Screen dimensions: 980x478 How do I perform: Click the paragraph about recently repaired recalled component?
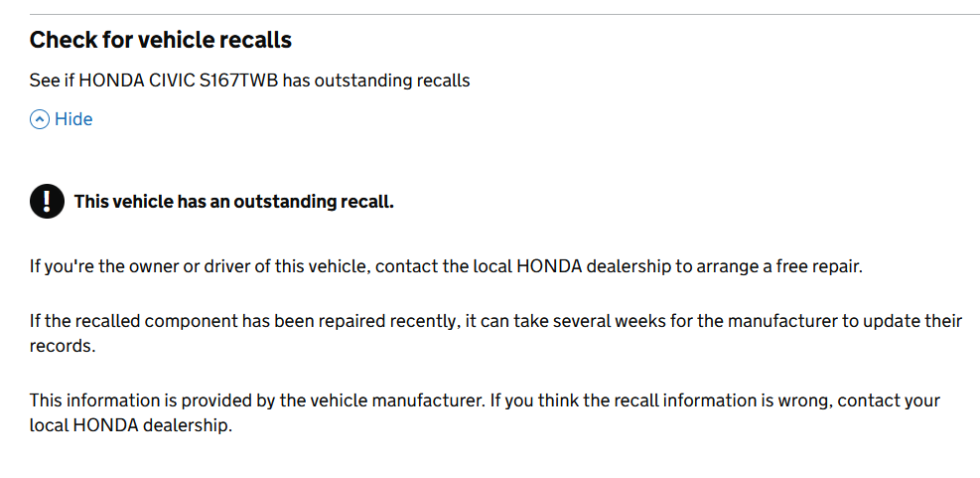coord(495,321)
